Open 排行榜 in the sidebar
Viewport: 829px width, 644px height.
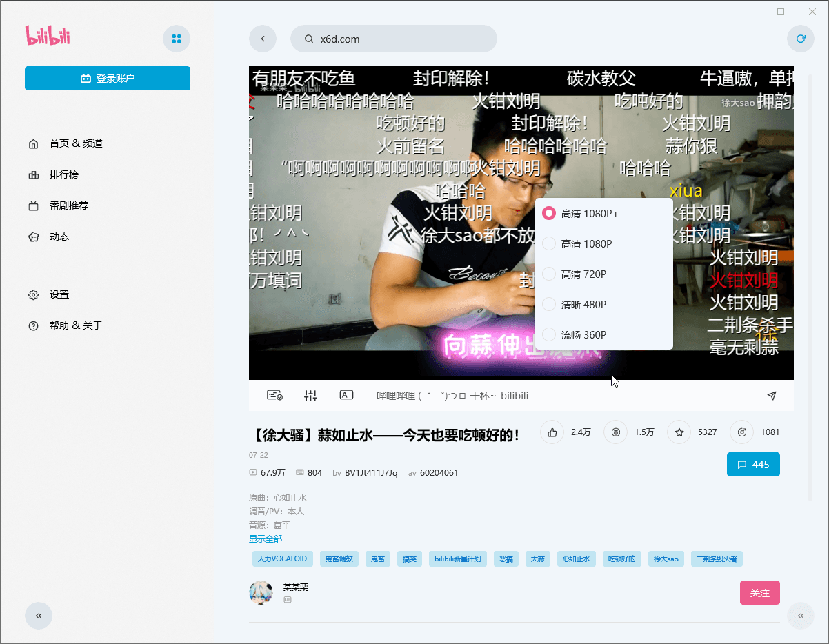coord(63,174)
